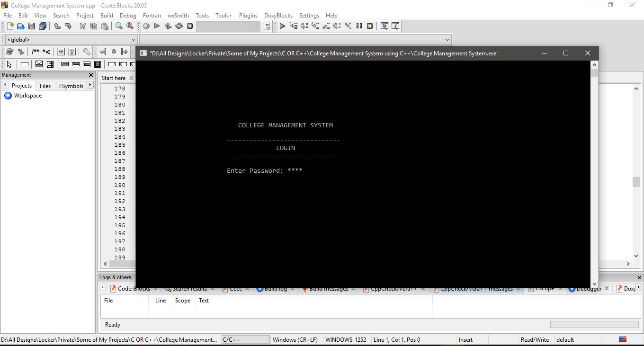This screenshot has width=644, height=346.
Task: Jump back in browse tracker
Action: [102, 52]
